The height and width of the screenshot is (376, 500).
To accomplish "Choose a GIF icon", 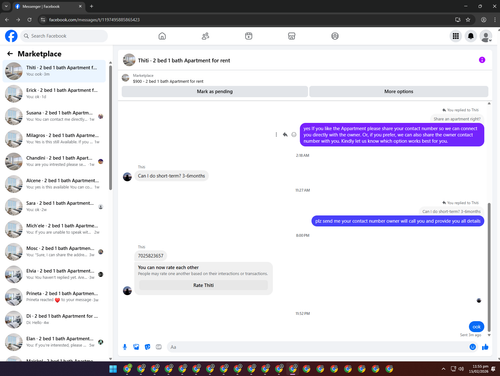I will click(x=159, y=347).
